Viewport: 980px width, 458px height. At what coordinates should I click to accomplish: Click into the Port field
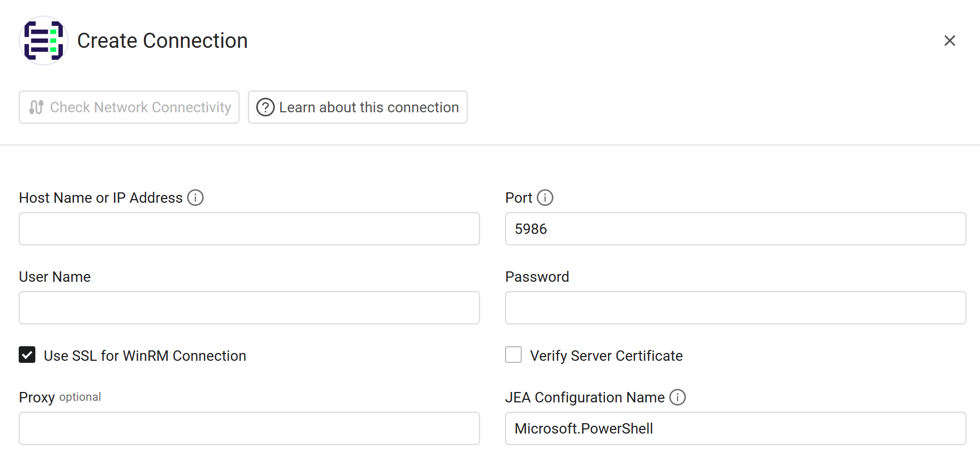pyautogui.click(x=735, y=229)
